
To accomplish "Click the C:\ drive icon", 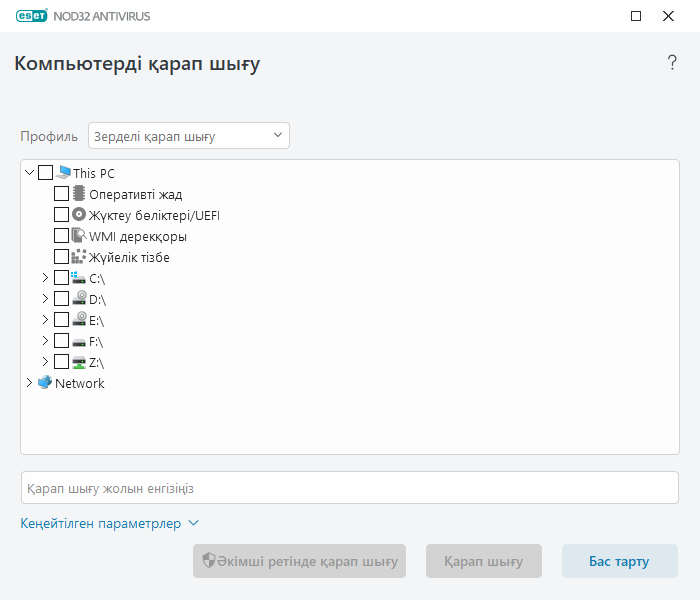I will (x=79, y=278).
